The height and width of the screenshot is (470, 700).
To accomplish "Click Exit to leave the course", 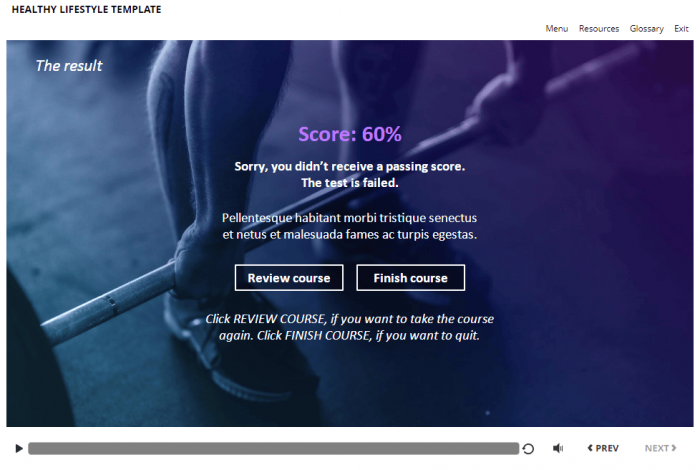I will [681, 29].
